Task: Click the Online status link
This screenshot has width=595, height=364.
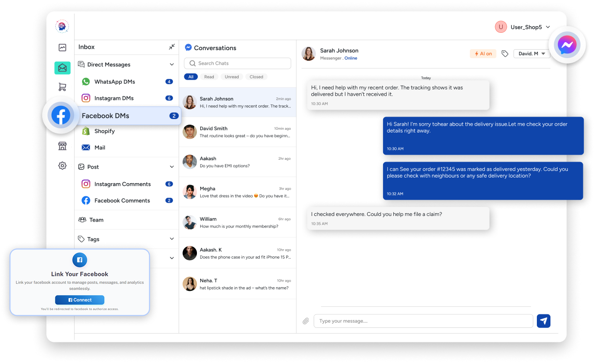Action: click(x=351, y=59)
